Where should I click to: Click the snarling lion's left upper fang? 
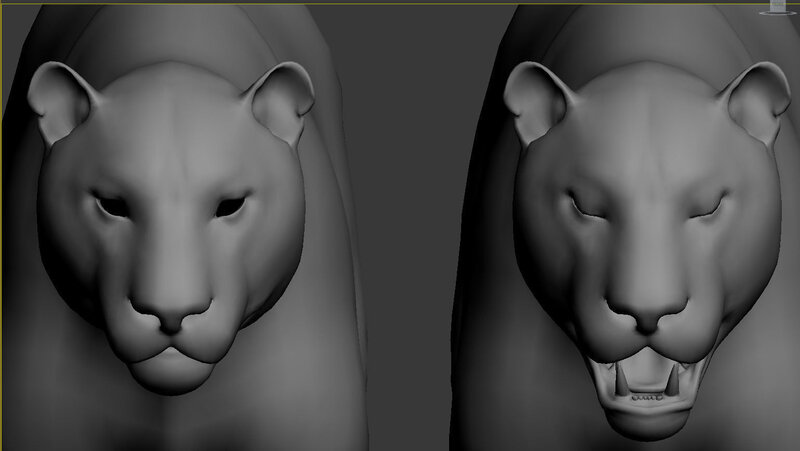tap(620, 380)
